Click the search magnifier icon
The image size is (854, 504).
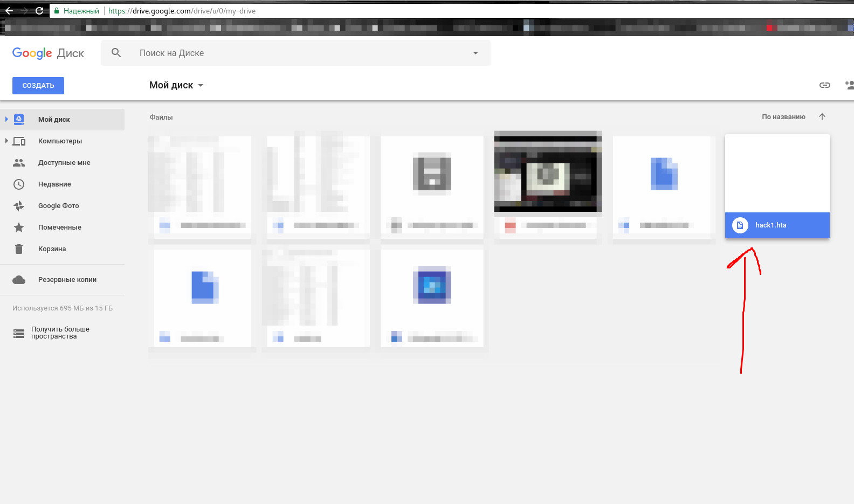click(x=116, y=53)
